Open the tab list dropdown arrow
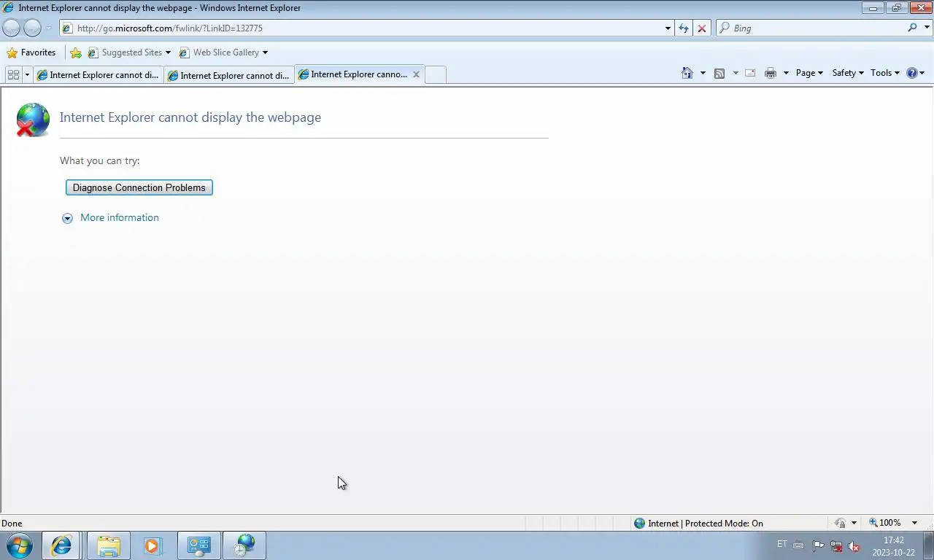This screenshot has width=934, height=560. (28, 74)
